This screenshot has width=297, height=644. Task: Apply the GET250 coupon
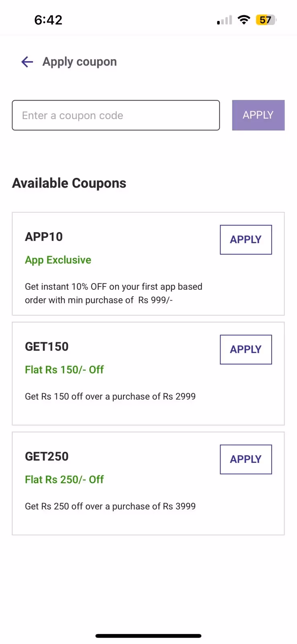pyautogui.click(x=246, y=459)
